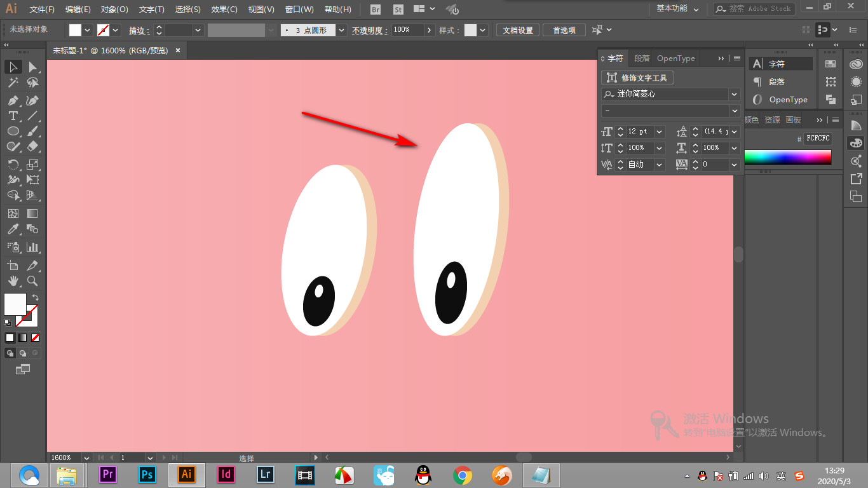Select the Hand tool
The image size is (868, 488).
pos(13,280)
